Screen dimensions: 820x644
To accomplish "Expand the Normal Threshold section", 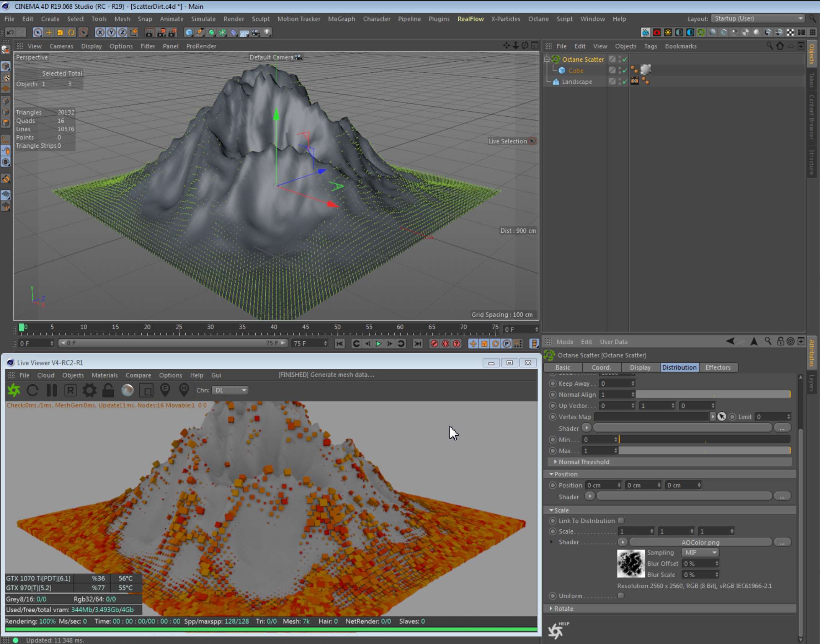I will click(x=555, y=462).
